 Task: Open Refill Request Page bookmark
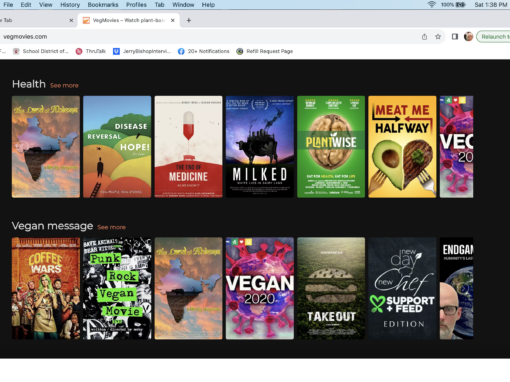coord(265,51)
